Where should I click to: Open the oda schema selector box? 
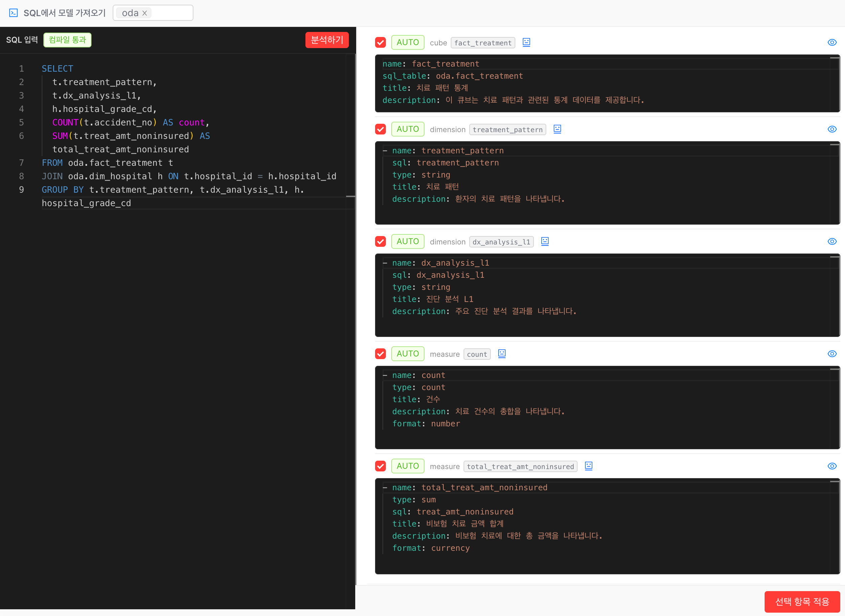153,13
